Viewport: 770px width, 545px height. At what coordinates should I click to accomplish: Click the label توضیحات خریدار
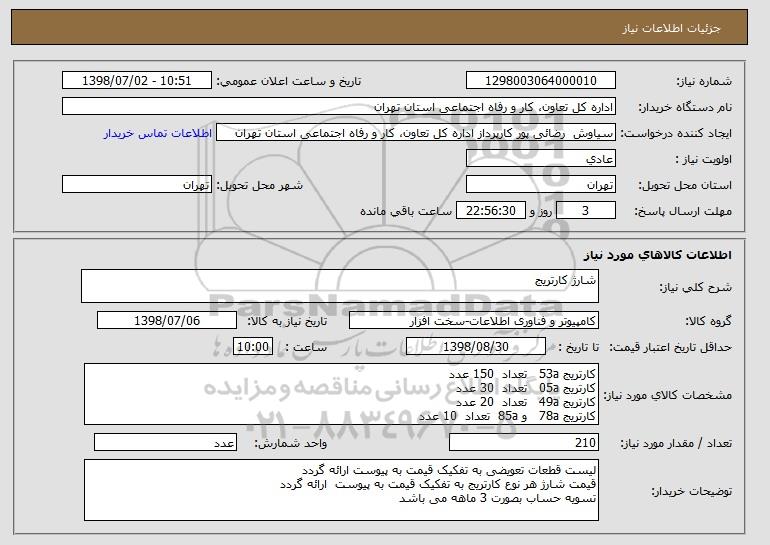coord(691,491)
